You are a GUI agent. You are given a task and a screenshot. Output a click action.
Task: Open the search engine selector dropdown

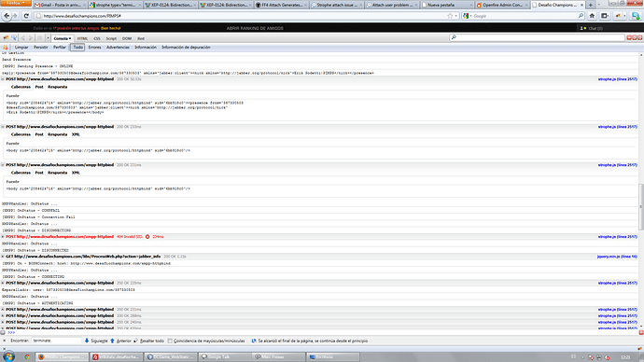pos(468,16)
